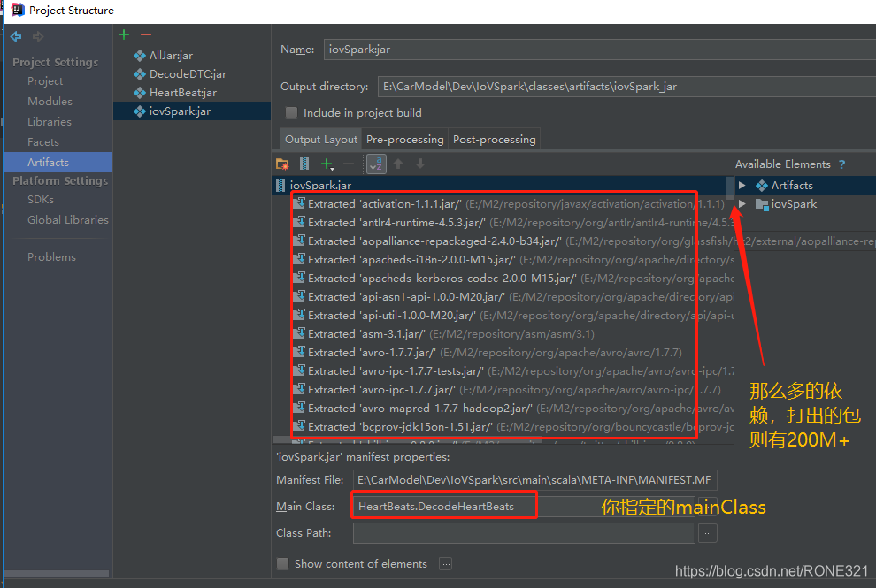Open Libraries settings page
Viewport: 876px width, 588px height.
50,122
